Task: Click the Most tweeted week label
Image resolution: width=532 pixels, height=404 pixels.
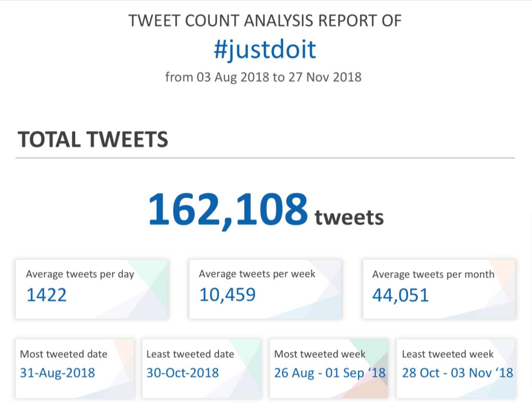Action: (320, 354)
